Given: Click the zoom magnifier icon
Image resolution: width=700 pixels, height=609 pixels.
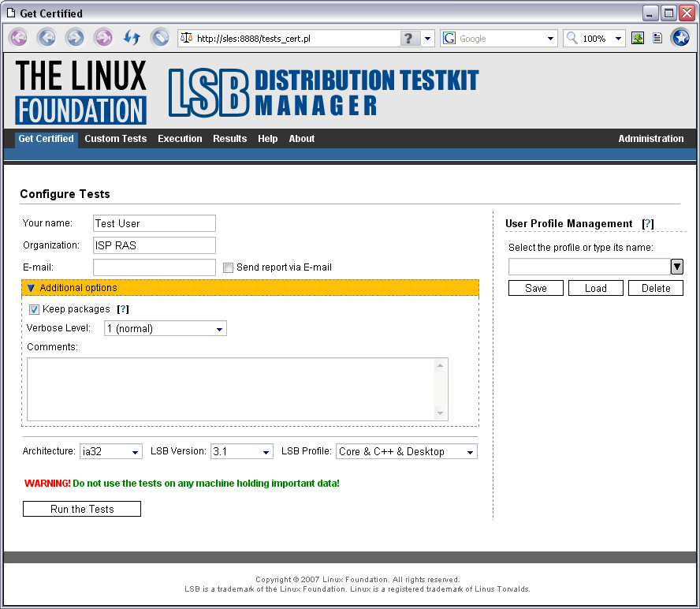Looking at the screenshot, I should [572, 38].
